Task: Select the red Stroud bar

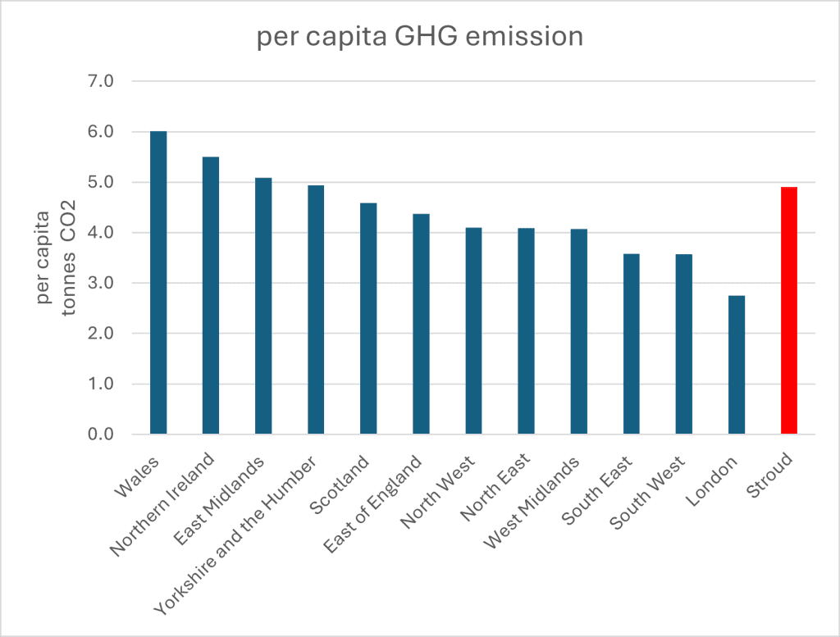Action: click(x=788, y=310)
